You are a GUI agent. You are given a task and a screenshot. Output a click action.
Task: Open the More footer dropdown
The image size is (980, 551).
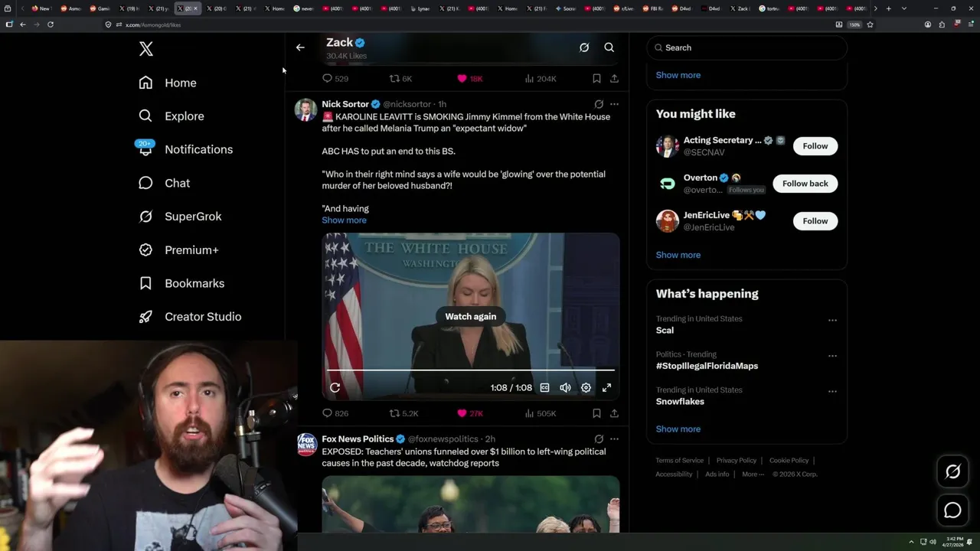coord(753,474)
